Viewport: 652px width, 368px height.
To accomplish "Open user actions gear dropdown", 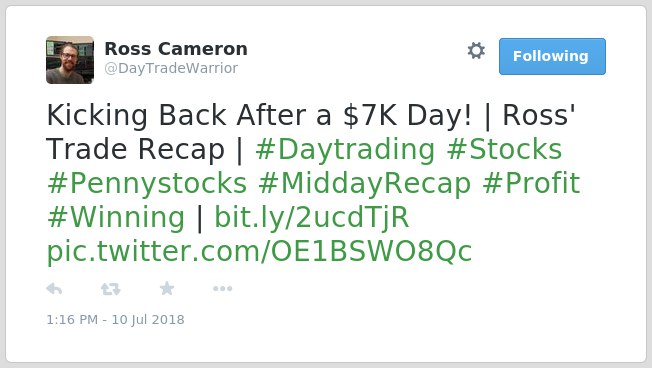I will [x=476, y=51].
